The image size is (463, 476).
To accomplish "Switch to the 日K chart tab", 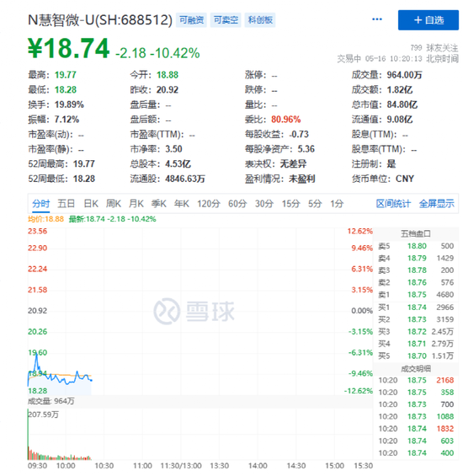I will coord(91,203).
